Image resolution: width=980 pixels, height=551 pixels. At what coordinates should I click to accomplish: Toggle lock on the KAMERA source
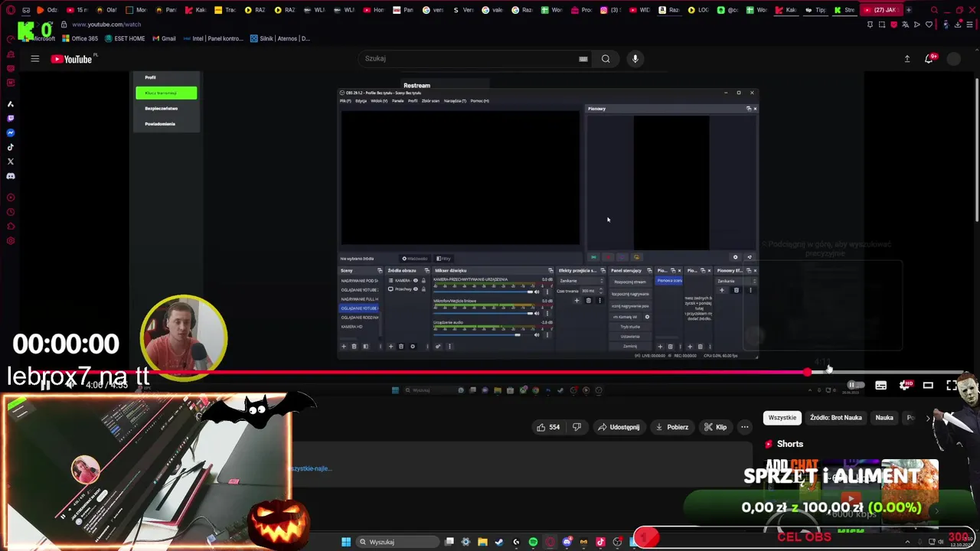pyautogui.click(x=423, y=281)
